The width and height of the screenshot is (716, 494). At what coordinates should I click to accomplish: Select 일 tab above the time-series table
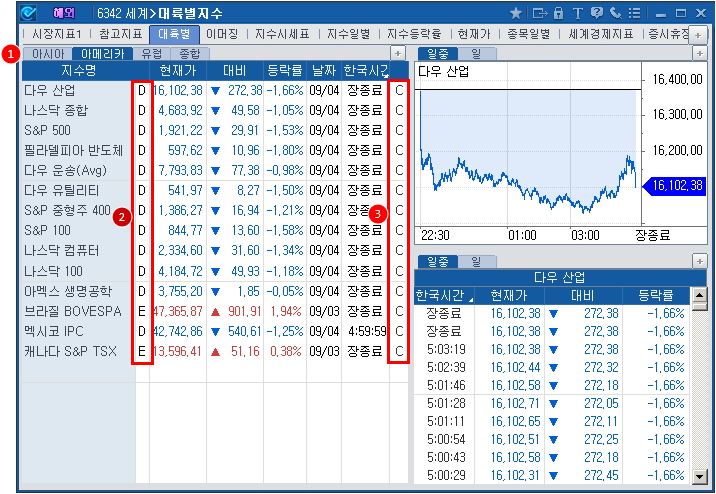coord(476,262)
